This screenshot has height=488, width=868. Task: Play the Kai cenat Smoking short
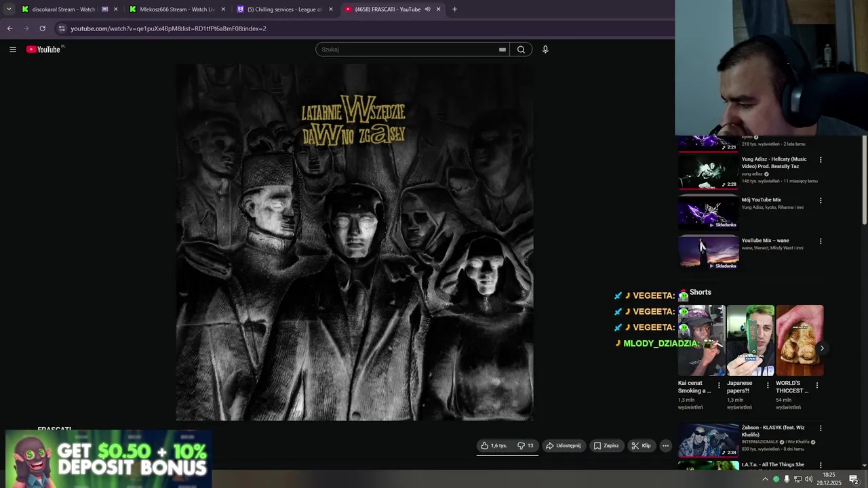click(702, 340)
